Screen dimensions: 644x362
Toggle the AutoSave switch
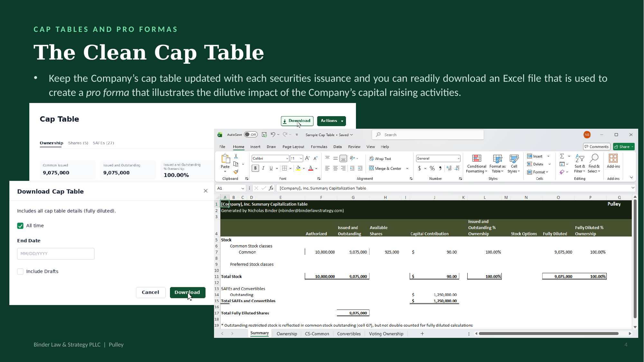click(251, 135)
